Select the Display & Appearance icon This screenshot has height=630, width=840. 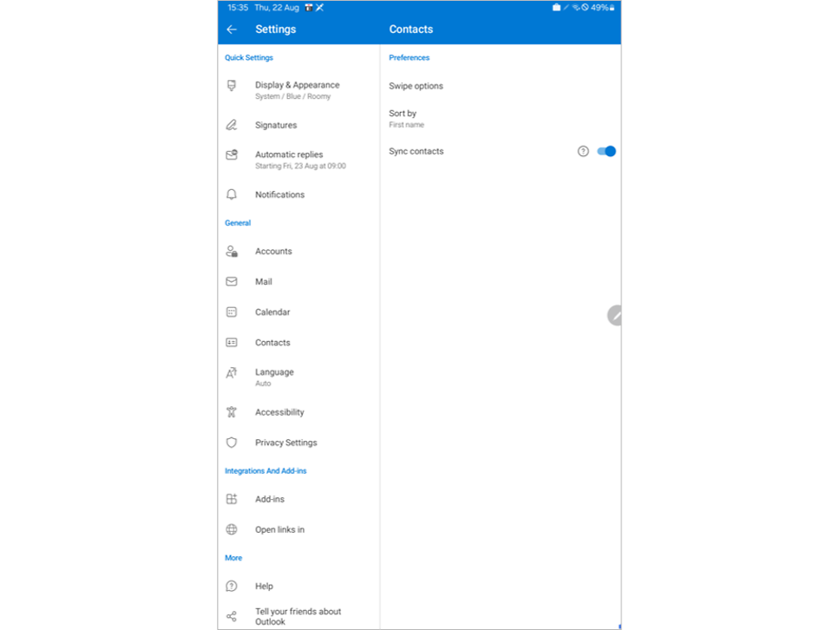pyautogui.click(x=231, y=85)
